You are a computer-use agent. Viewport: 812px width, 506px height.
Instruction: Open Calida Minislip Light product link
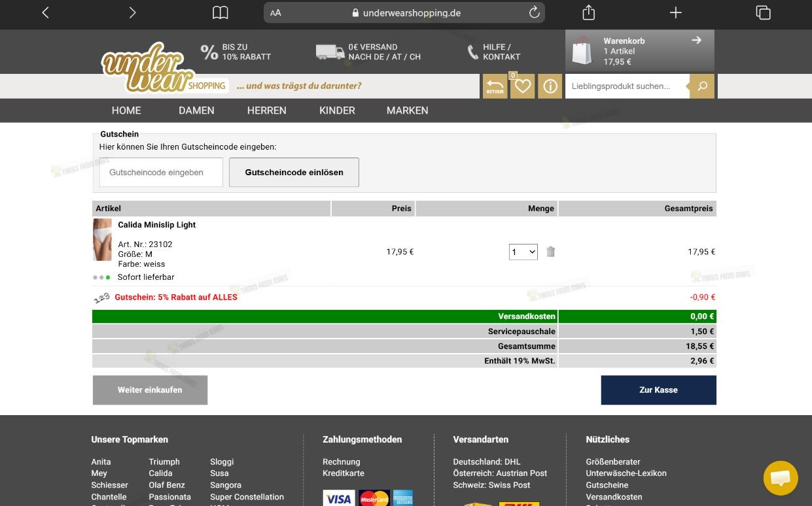pos(156,225)
